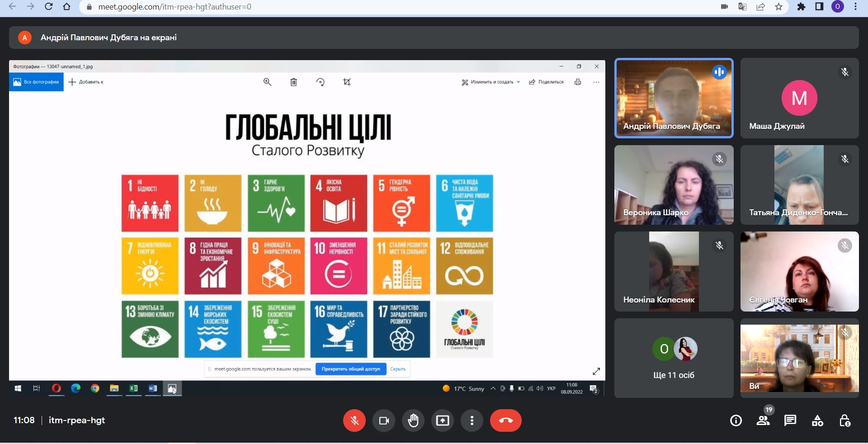868x444 pixels.
Task: Open 'Изменить и создать' dropdown
Action: pyautogui.click(x=491, y=82)
